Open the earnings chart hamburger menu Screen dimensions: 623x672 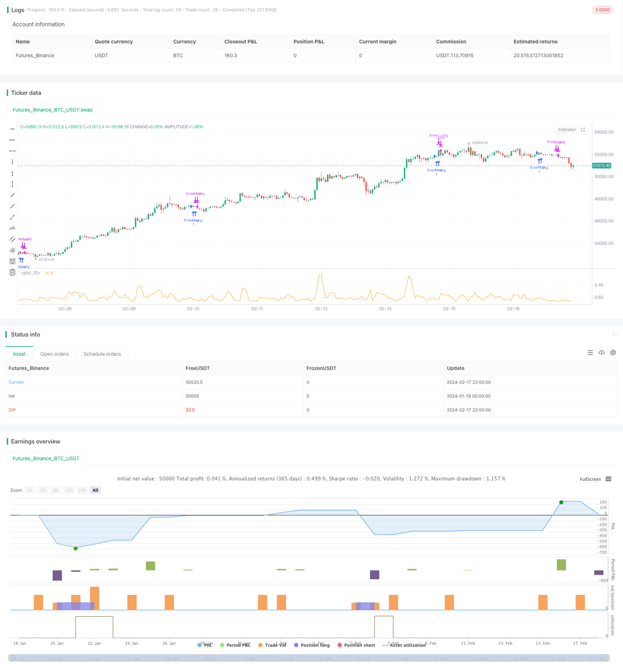tap(608, 479)
